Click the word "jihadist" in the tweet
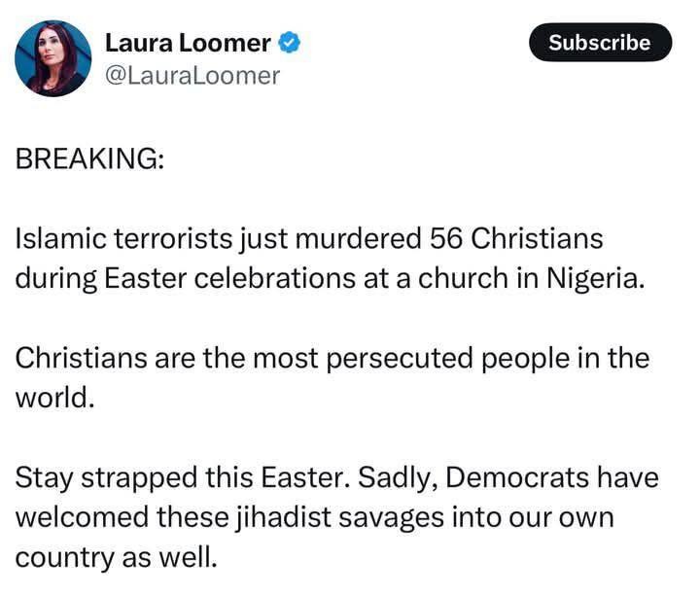700x596 pixels. tap(284, 517)
